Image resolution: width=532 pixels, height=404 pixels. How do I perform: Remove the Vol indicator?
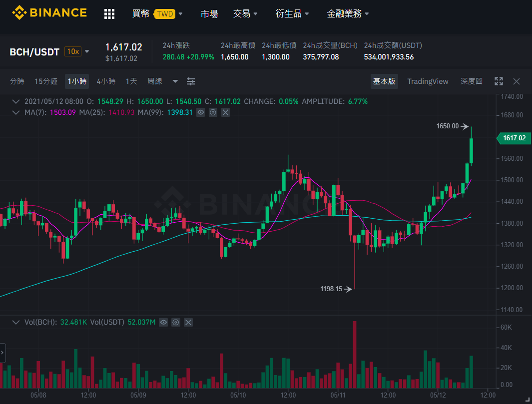click(x=188, y=322)
